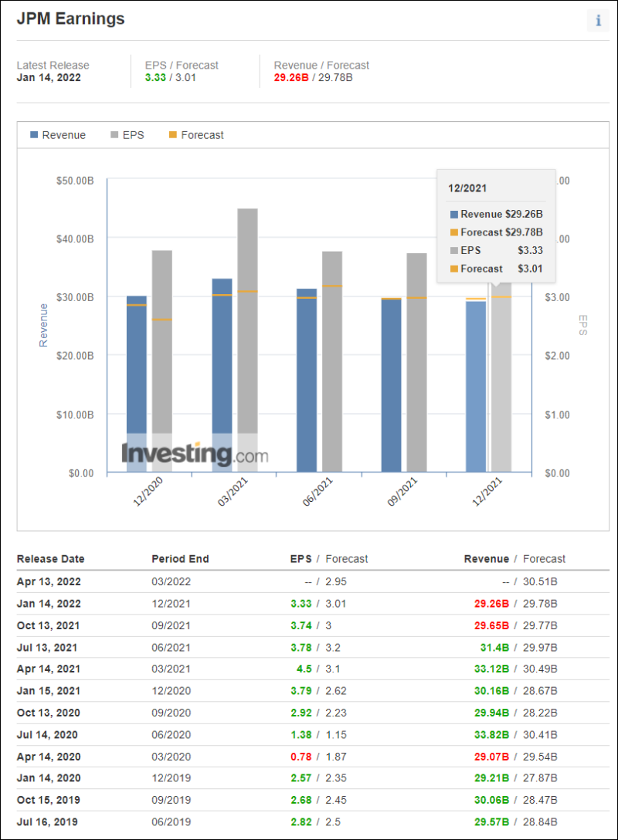
Task: Select the Jul 16, 2019 release date
Action: click(47, 822)
